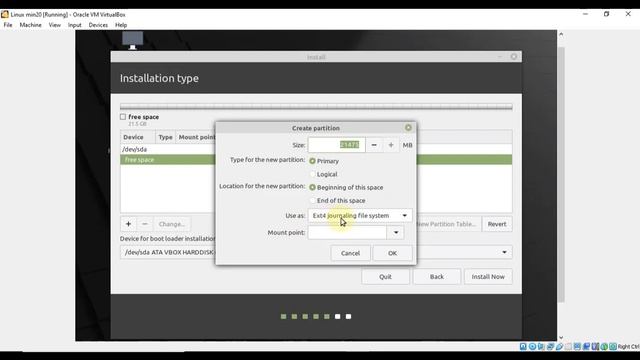Open the Use as file system dropdown
The image size is (640, 360).
coord(360,215)
